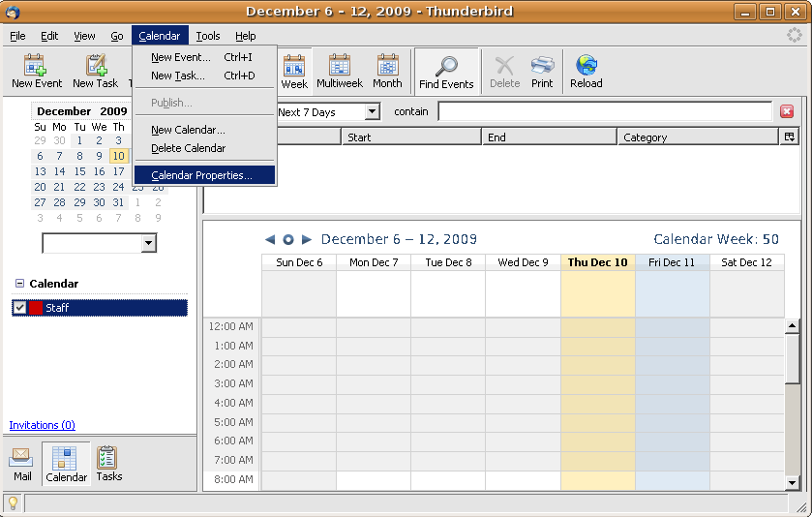Click the scrollbar down arrow in week view
This screenshot has width=812, height=517.
[x=792, y=483]
